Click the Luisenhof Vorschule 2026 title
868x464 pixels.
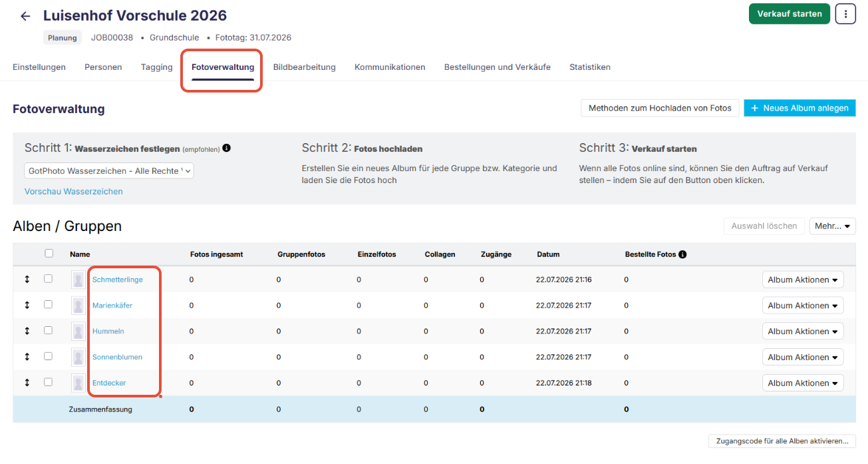click(x=135, y=15)
